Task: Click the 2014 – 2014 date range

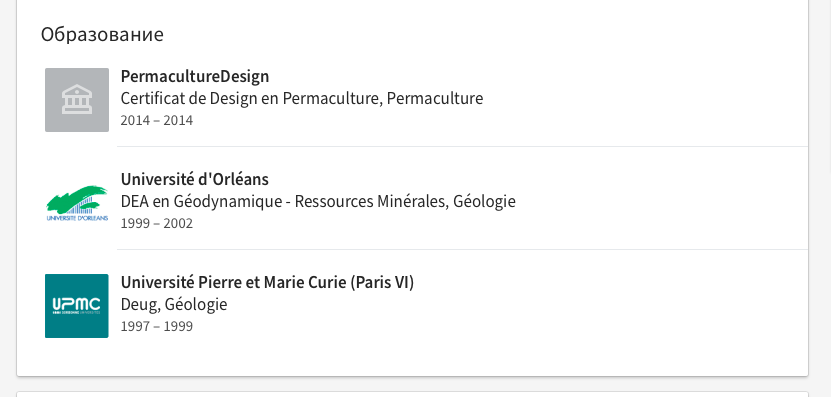Action: (157, 120)
